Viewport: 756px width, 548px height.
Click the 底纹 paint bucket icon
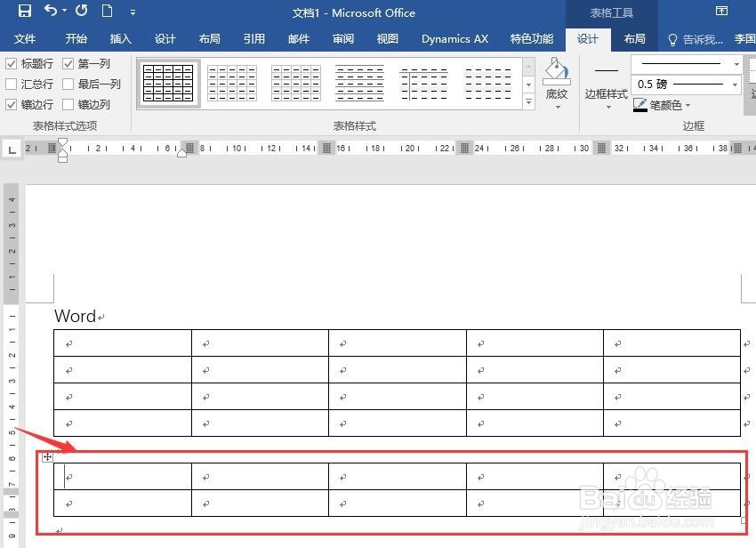[x=557, y=71]
